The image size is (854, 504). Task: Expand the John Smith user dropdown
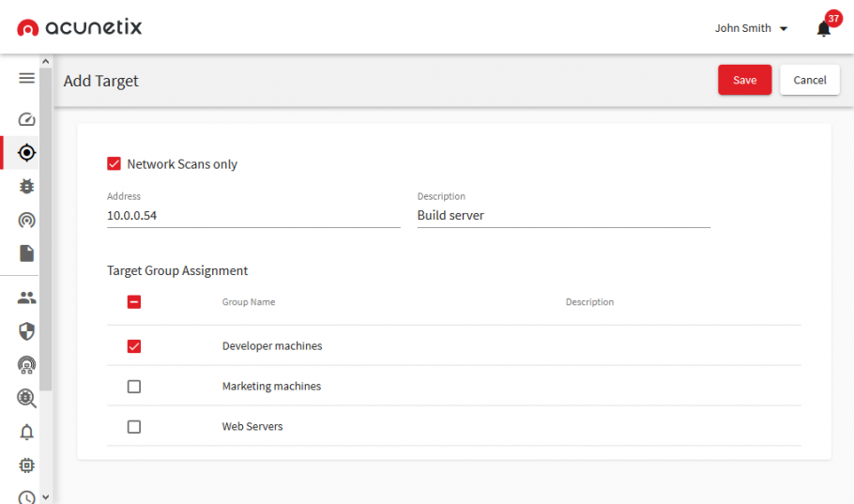pos(751,28)
